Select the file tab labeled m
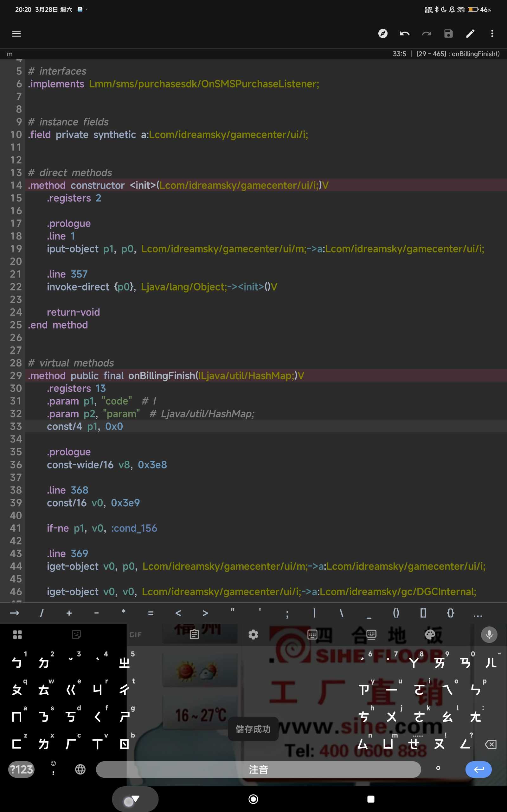Screen dimensions: 507x812 [10, 54]
